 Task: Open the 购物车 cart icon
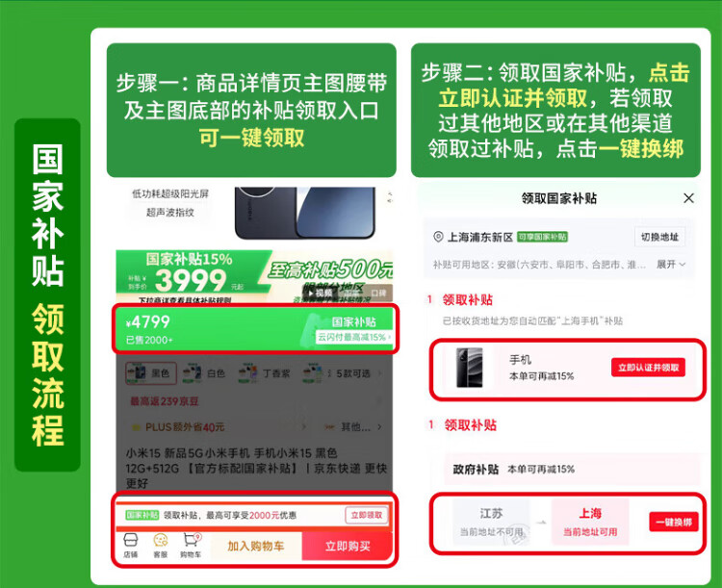[191, 546]
